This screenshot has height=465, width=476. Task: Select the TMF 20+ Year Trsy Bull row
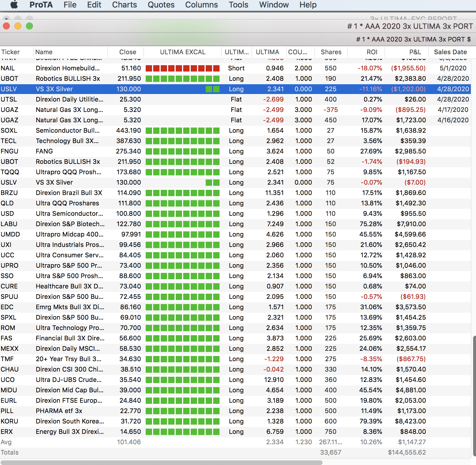click(235, 359)
